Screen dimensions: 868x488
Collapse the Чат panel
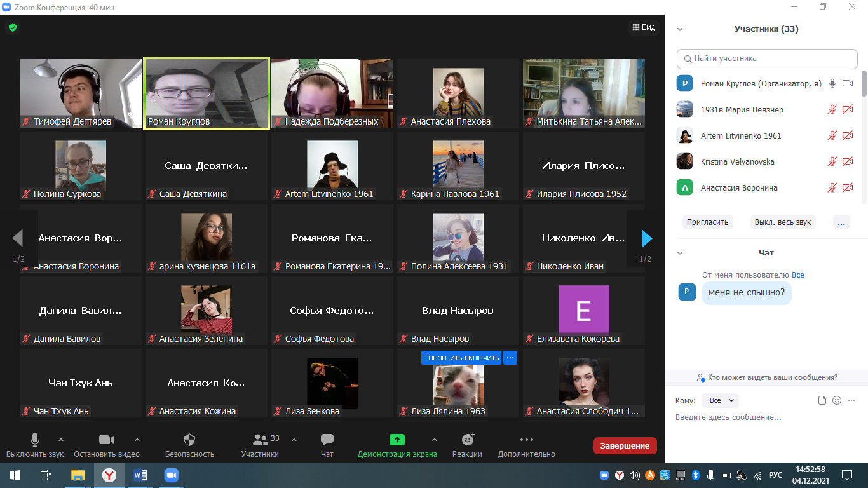680,253
